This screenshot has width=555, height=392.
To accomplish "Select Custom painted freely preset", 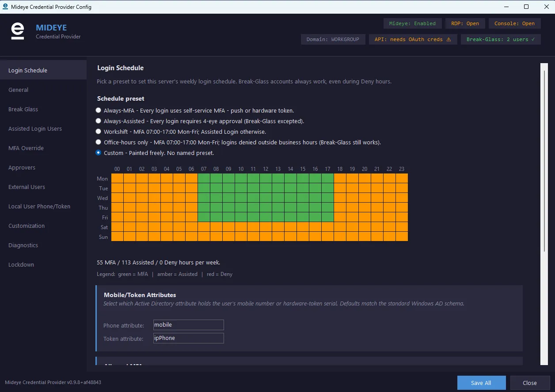I will pyautogui.click(x=99, y=153).
